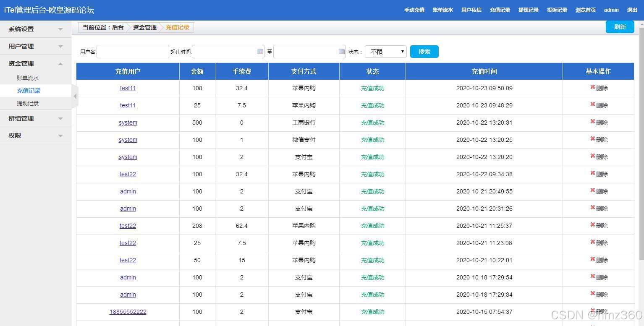Click the 刷新 refresh button
644x326 pixels.
[x=620, y=26]
